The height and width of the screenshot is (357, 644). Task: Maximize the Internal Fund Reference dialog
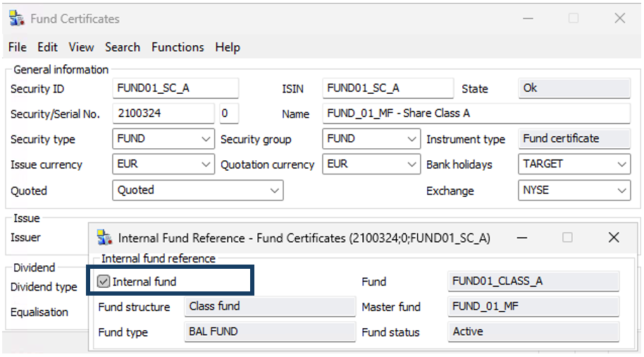(x=568, y=237)
